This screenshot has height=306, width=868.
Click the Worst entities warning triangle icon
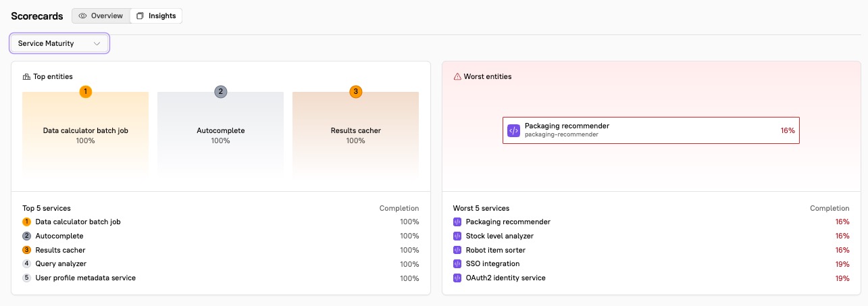(x=457, y=77)
